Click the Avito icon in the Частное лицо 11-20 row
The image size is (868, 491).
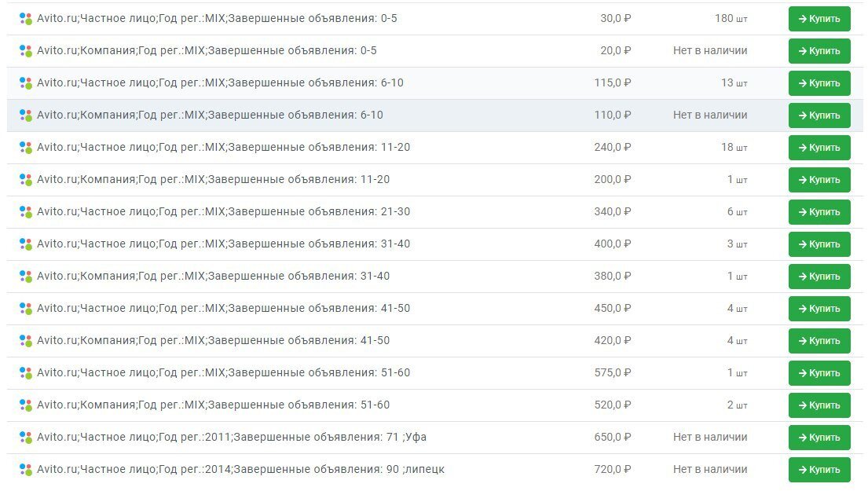click(25, 147)
